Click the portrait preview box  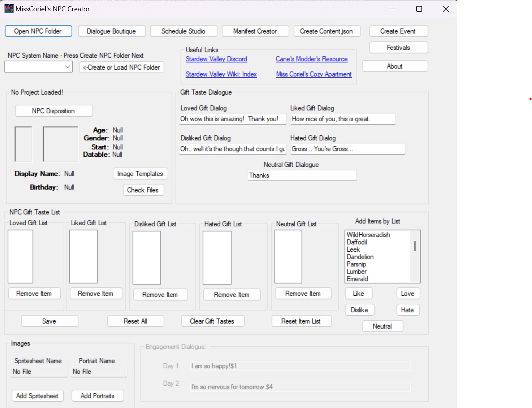[x=61, y=144]
